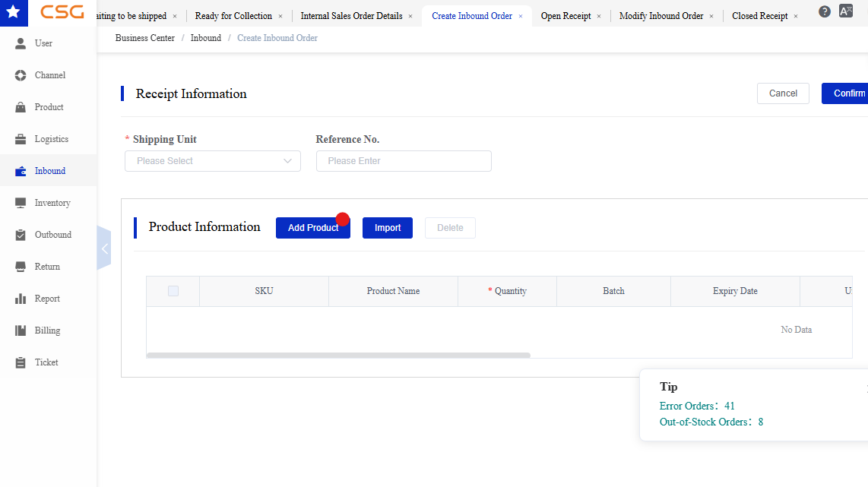Switch to Ready for Collection tab
868x487 pixels.
pyautogui.click(x=233, y=16)
